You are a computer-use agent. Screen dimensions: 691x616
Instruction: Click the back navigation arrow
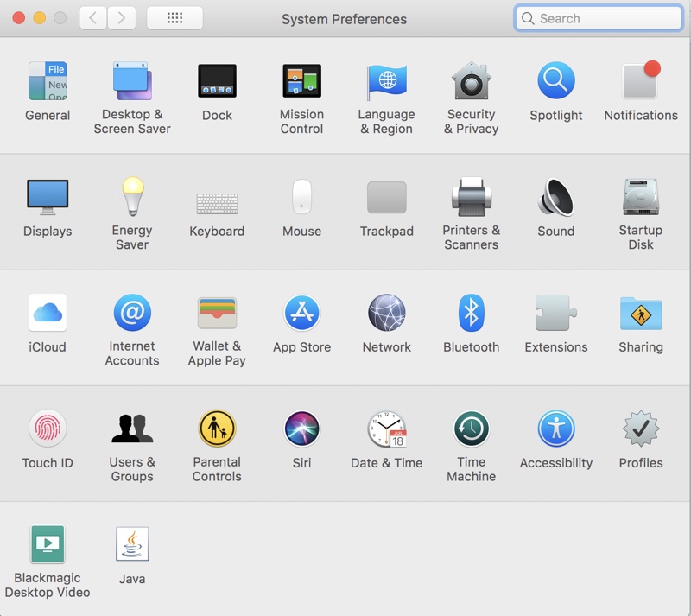pyautogui.click(x=93, y=17)
